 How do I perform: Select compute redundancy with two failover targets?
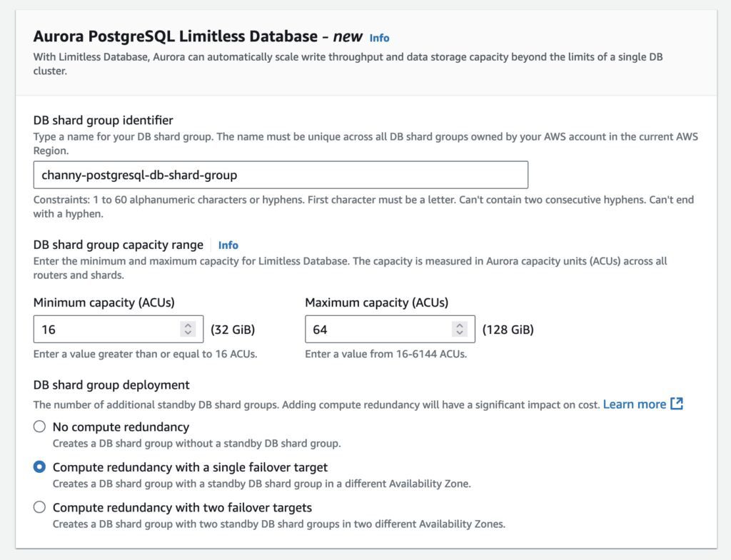pos(39,507)
